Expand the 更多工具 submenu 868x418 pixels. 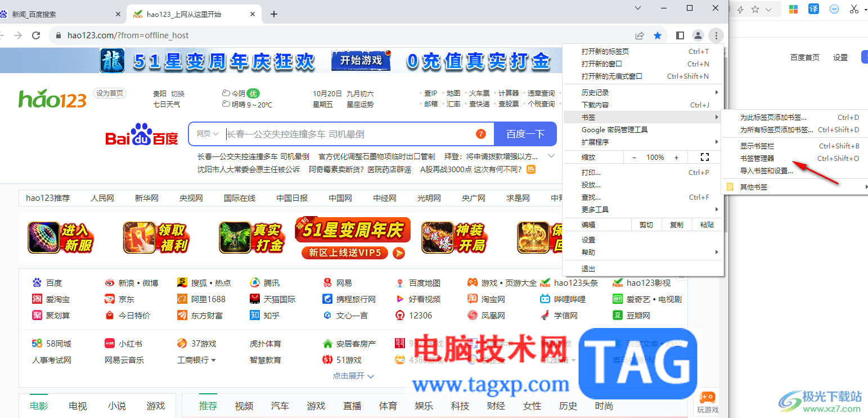click(x=643, y=210)
